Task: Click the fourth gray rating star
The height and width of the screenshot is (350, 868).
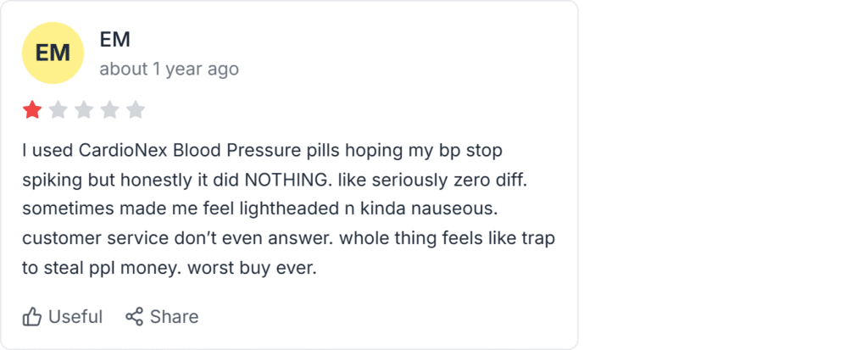Action: click(x=109, y=110)
